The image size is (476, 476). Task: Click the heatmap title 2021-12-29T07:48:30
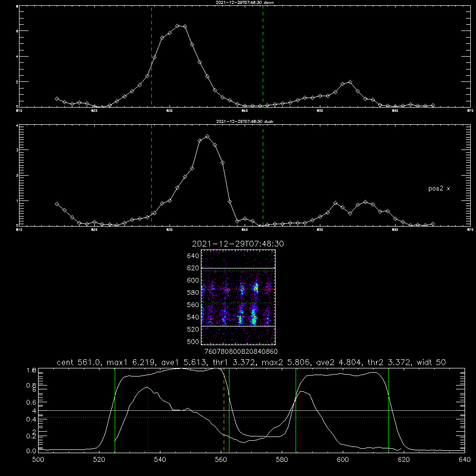(x=238, y=244)
